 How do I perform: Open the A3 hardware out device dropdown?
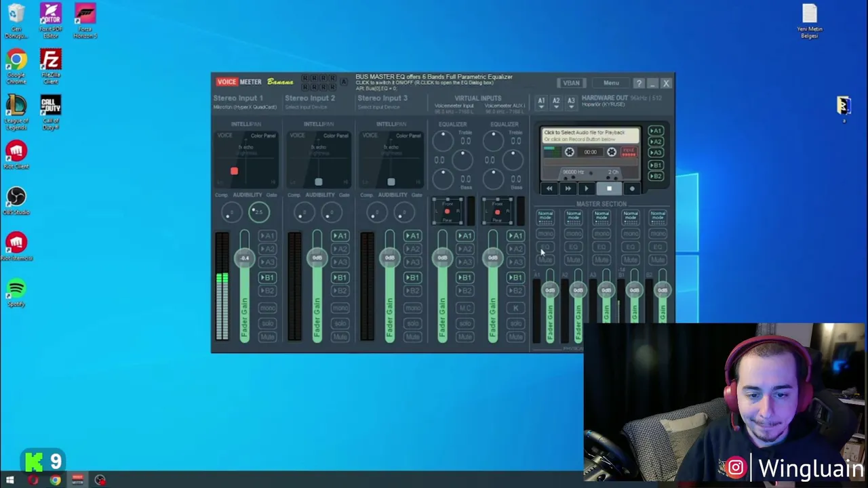pos(571,102)
